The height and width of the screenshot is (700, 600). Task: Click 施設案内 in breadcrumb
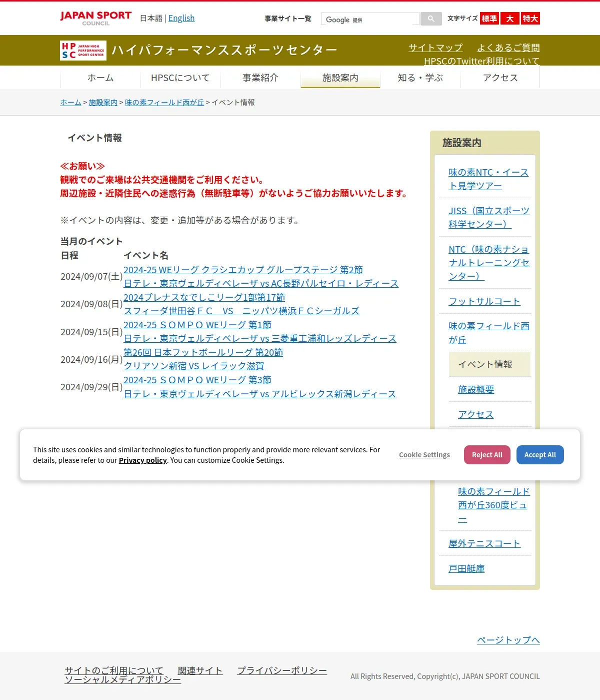(103, 102)
